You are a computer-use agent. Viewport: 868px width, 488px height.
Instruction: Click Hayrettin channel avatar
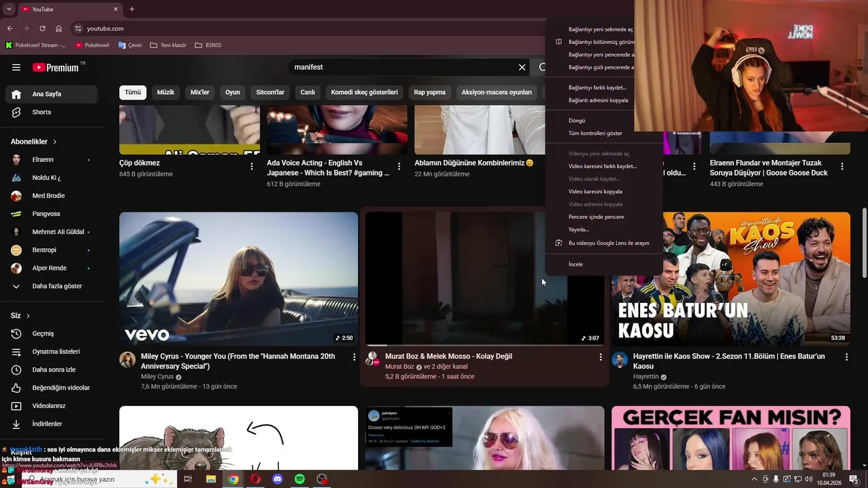(620, 359)
